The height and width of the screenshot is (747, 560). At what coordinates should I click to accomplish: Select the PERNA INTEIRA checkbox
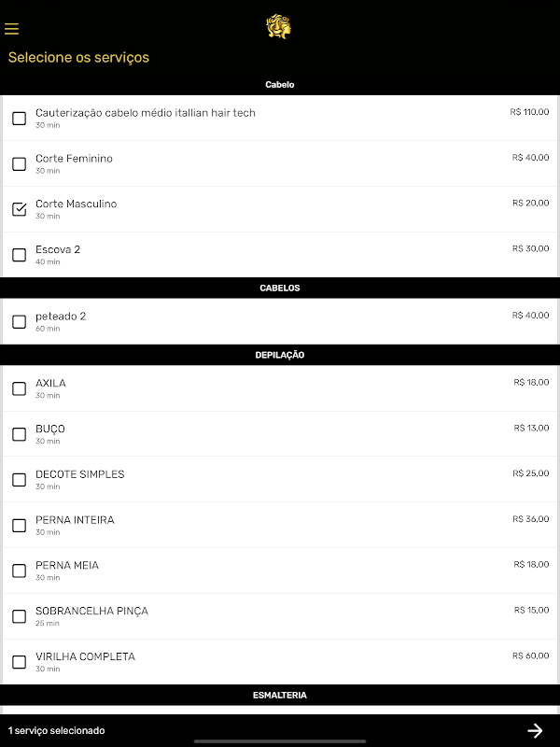click(19, 526)
